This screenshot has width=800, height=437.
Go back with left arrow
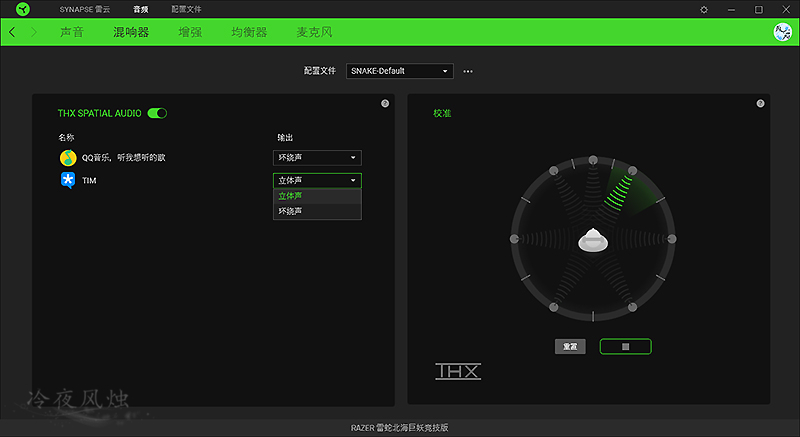(x=12, y=32)
